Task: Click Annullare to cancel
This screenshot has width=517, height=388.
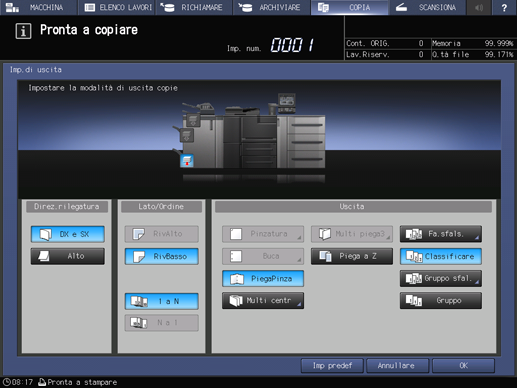Action: [x=397, y=366]
